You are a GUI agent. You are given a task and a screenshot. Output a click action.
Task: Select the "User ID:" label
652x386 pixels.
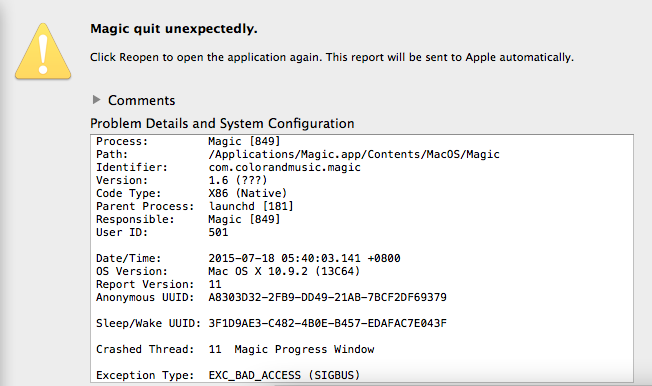pos(122,232)
